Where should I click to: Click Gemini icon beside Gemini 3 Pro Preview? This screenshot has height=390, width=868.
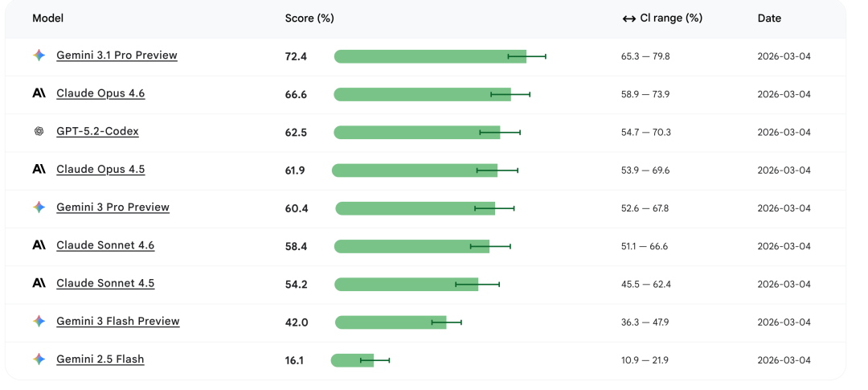[39, 207]
